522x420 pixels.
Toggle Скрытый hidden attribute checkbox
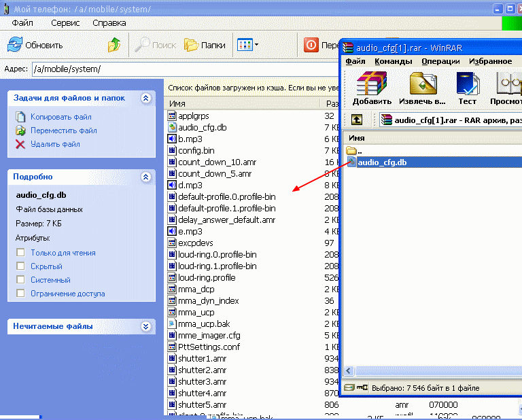point(20,266)
